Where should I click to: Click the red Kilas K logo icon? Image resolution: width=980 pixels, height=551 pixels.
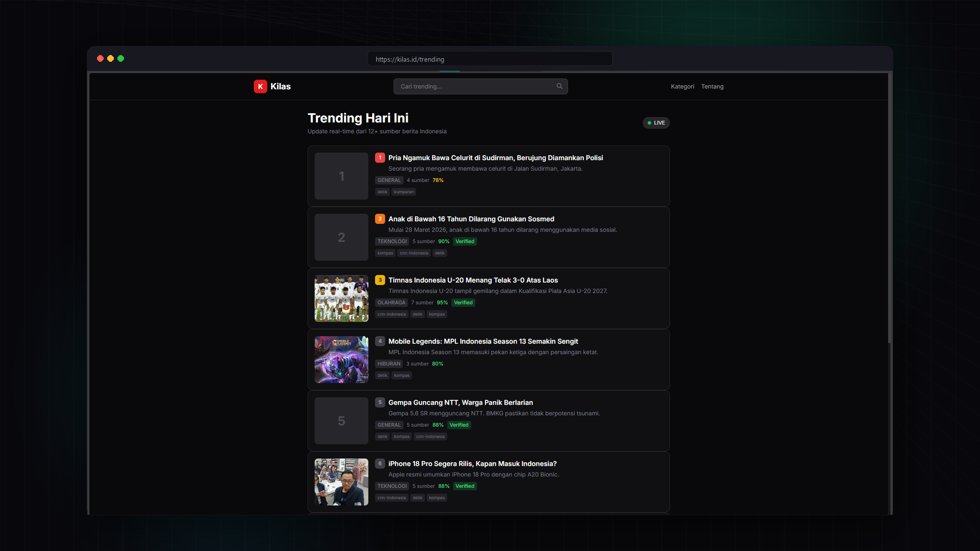point(260,86)
